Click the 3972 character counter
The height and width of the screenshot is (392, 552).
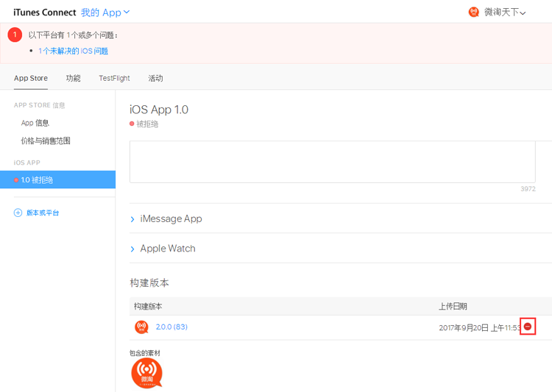pos(528,189)
